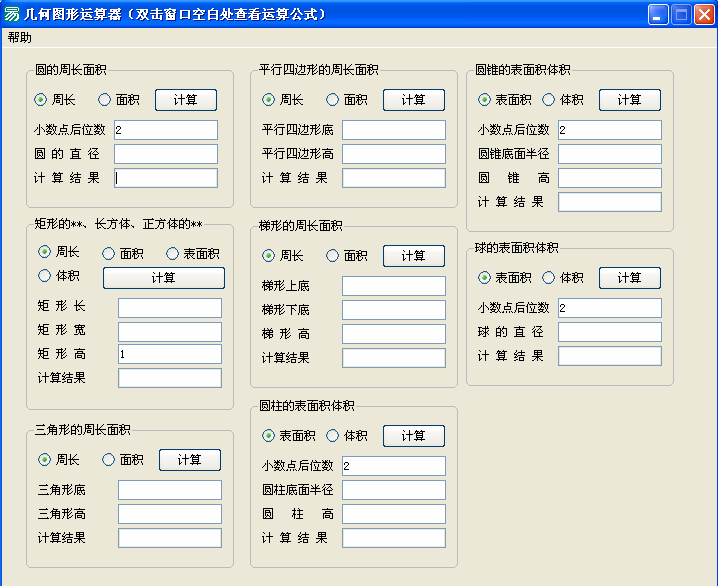Viewport: 718px width, 586px height.
Task: Select 面积 radio in the 圆 group
Action: click(x=104, y=100)
